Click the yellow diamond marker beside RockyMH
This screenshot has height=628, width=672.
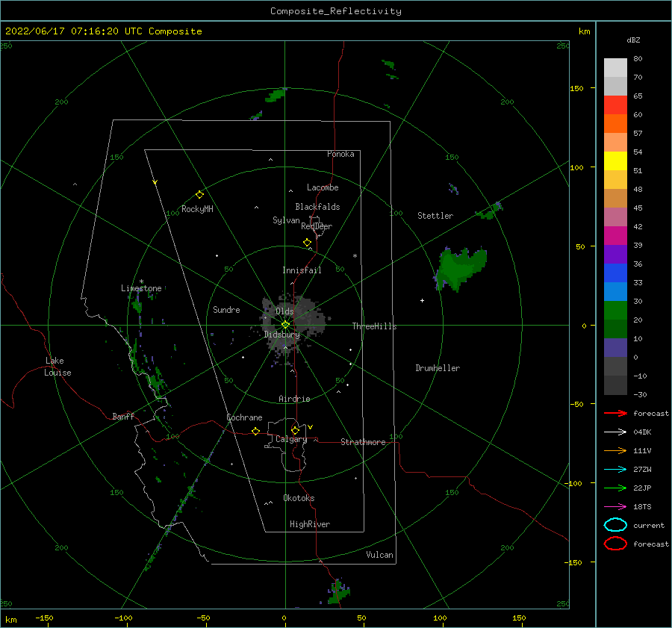click(x=199, y=195)
